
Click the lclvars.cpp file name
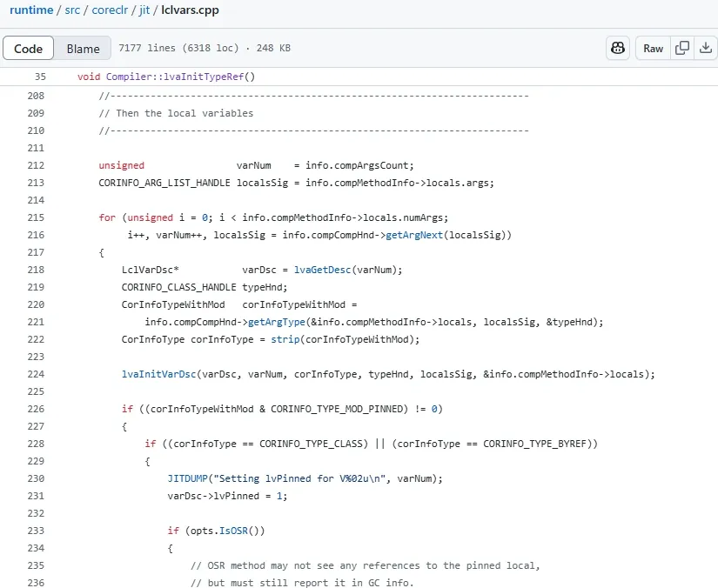tap(190, 10)
